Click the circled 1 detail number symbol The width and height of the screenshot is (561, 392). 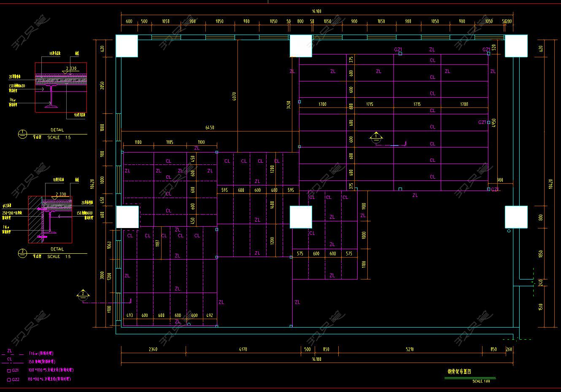pos(23,134)
